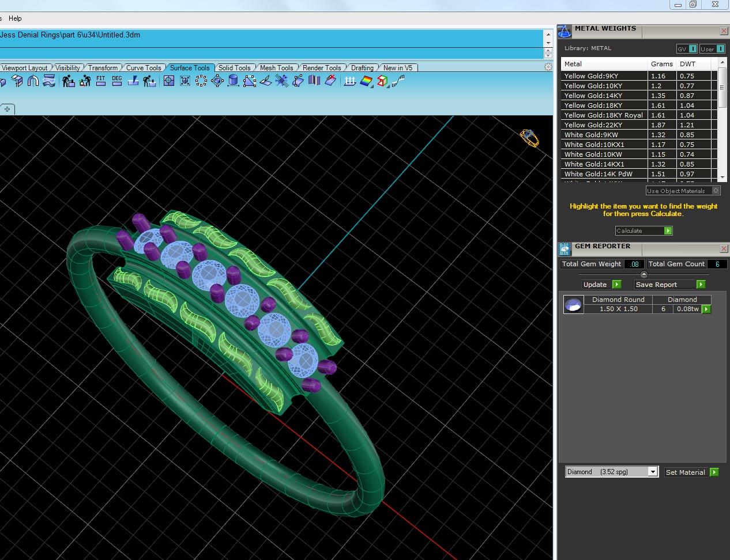Switch to Mesh Tools tab
730x560 pixels.
tap(276, 68)
